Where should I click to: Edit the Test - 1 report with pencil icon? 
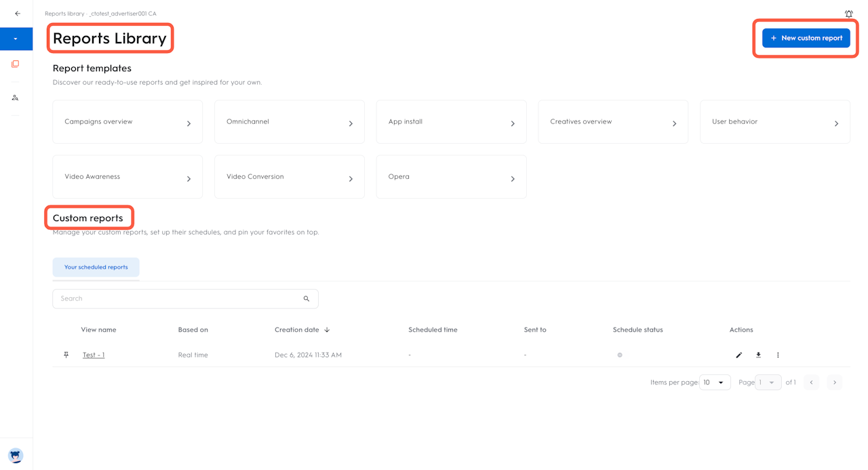coord(739,355)
